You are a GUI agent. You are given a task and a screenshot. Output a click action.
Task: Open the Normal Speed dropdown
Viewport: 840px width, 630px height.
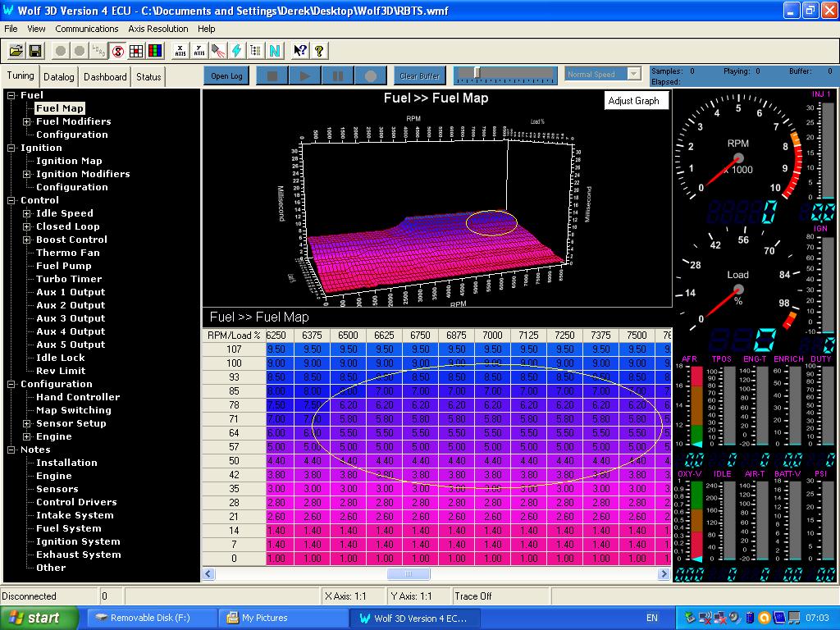click(x=633, y=74)
